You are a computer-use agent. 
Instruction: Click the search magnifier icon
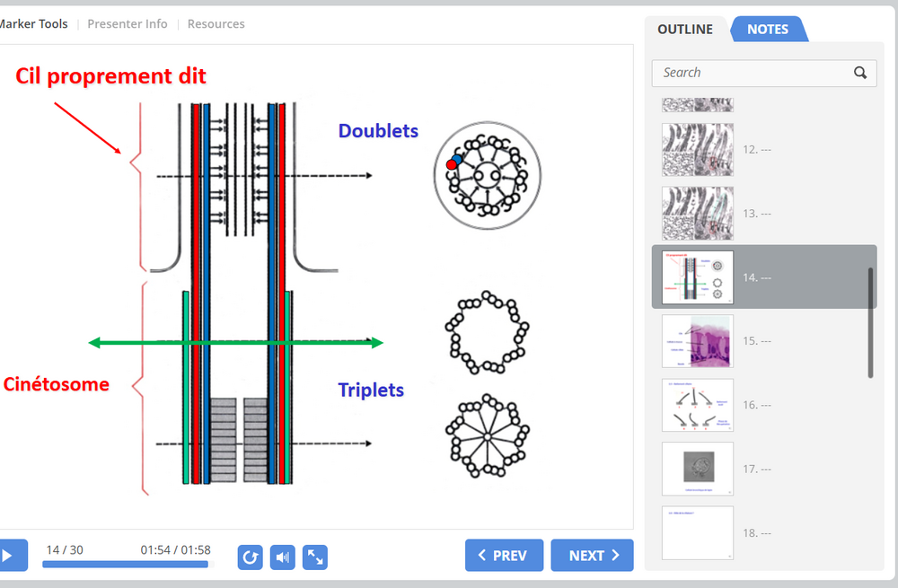859,73
